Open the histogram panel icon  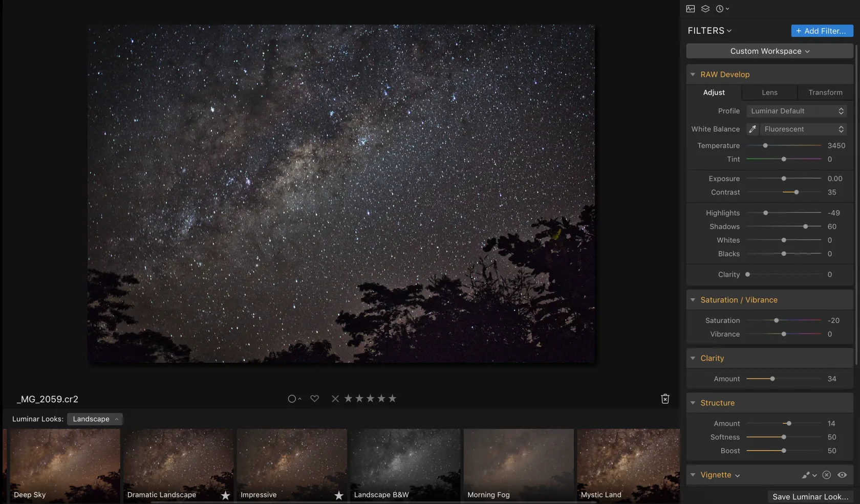pos(691,9)
